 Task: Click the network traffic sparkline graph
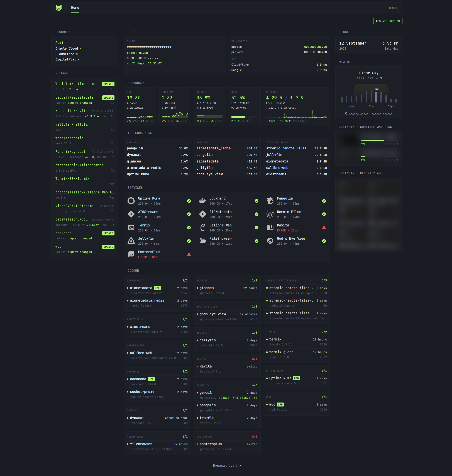click(296, 114)
